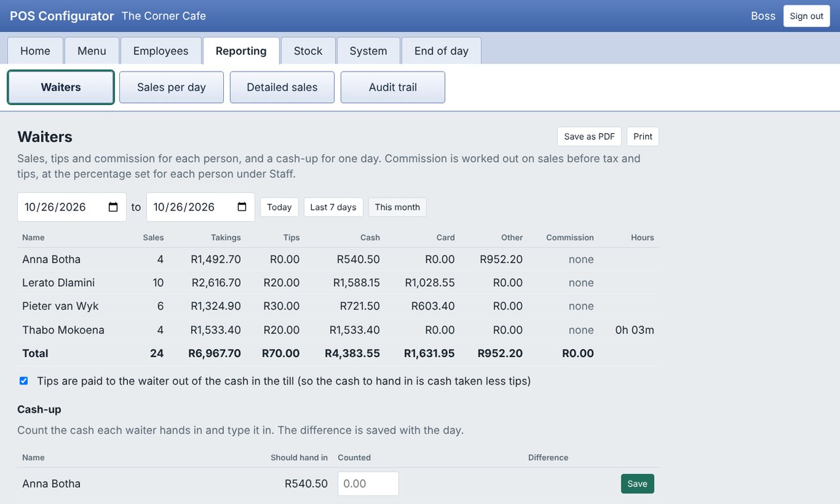Viewport: 840px width, 504px height.
Task: Click total takings value R6,967.70
Action: point(215,353)
